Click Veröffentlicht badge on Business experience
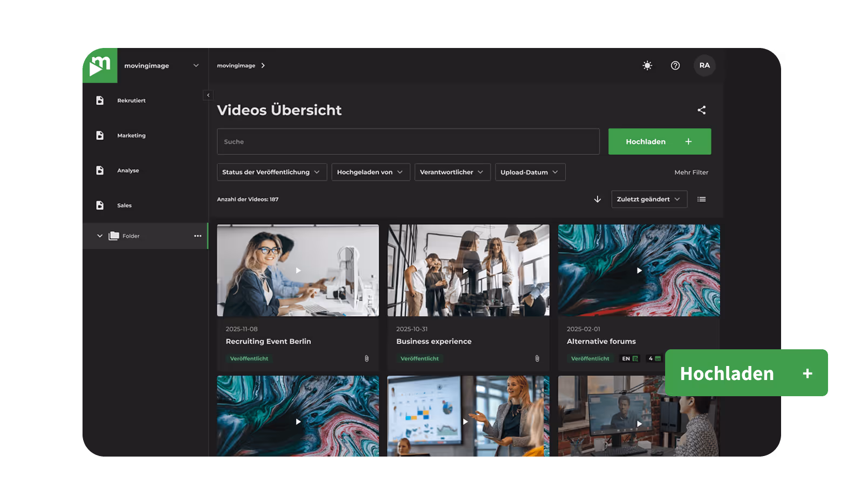The height and width of the screenshot is (504, 862). pyautogui.click(x=420, y=358)
